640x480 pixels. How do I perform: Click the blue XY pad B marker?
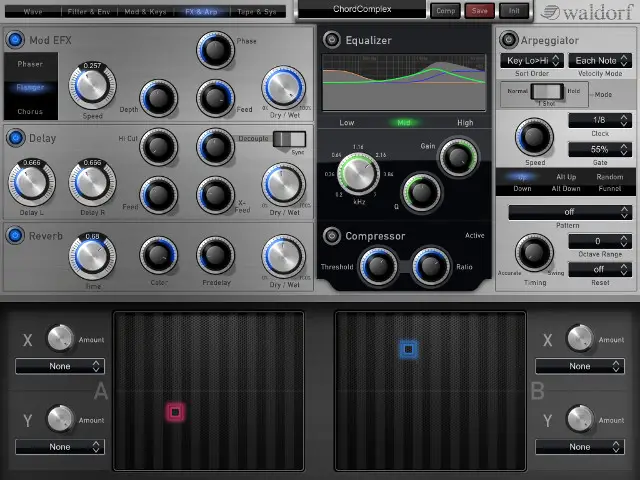tap(407, 349)
